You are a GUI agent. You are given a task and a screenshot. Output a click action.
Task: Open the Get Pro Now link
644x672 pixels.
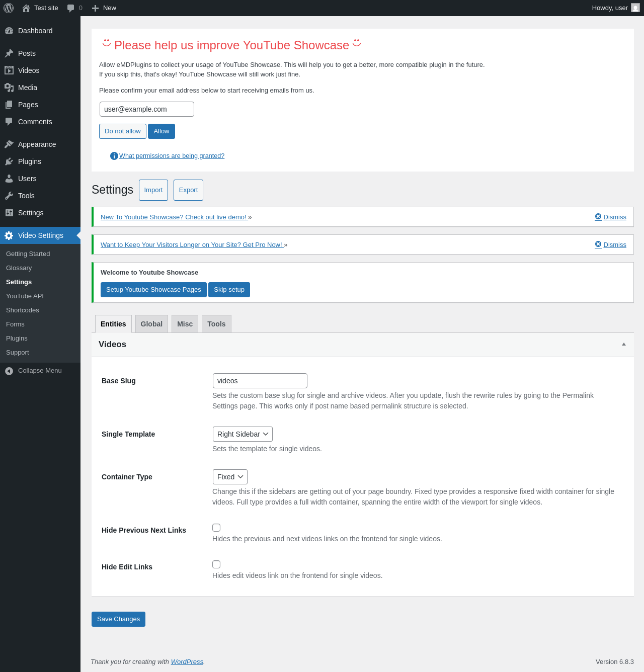(192, 245)
